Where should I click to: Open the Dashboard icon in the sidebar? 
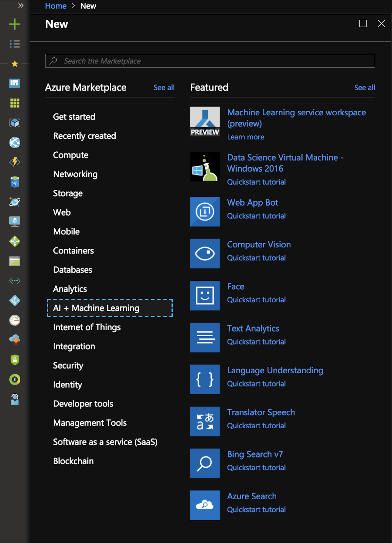(x=15, y=83)
